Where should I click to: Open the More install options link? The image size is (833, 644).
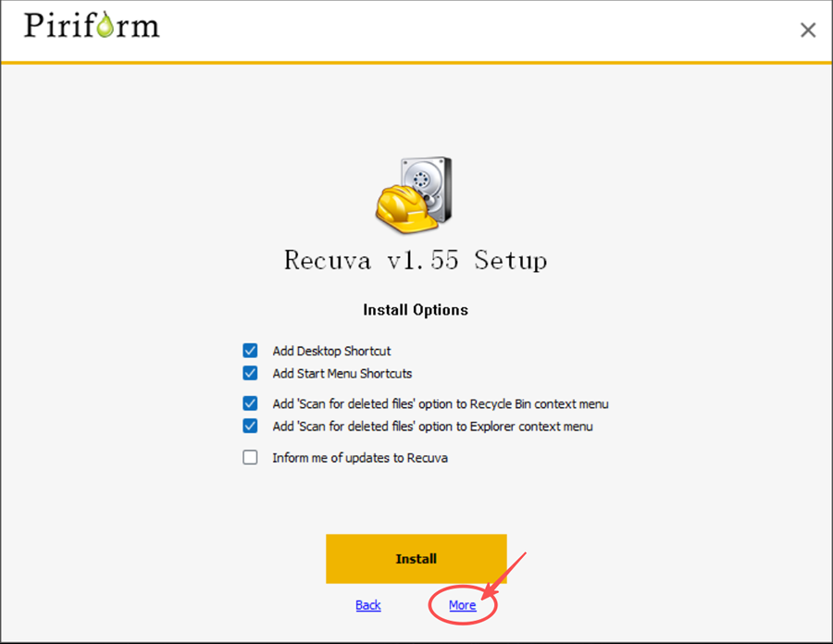462,605
